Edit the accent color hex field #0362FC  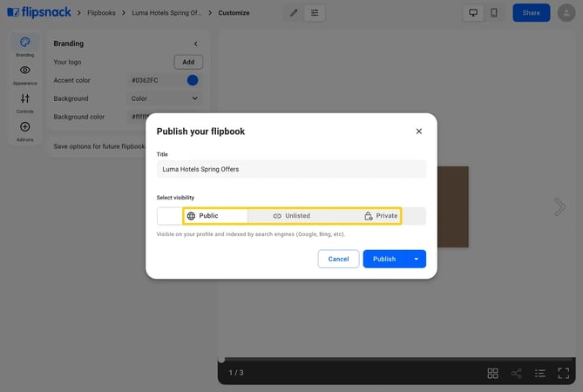click(156, 80)
